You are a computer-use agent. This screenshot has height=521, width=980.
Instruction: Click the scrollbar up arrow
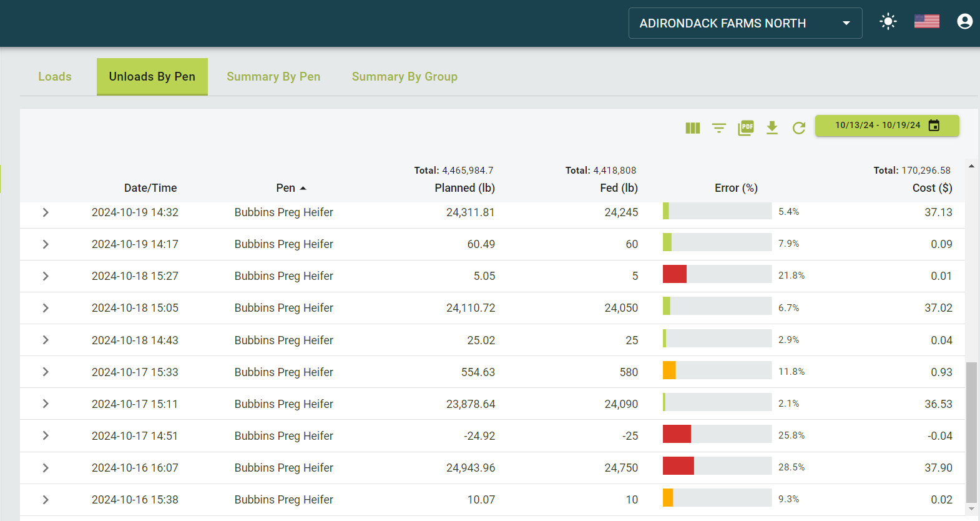tap(971, 166)
